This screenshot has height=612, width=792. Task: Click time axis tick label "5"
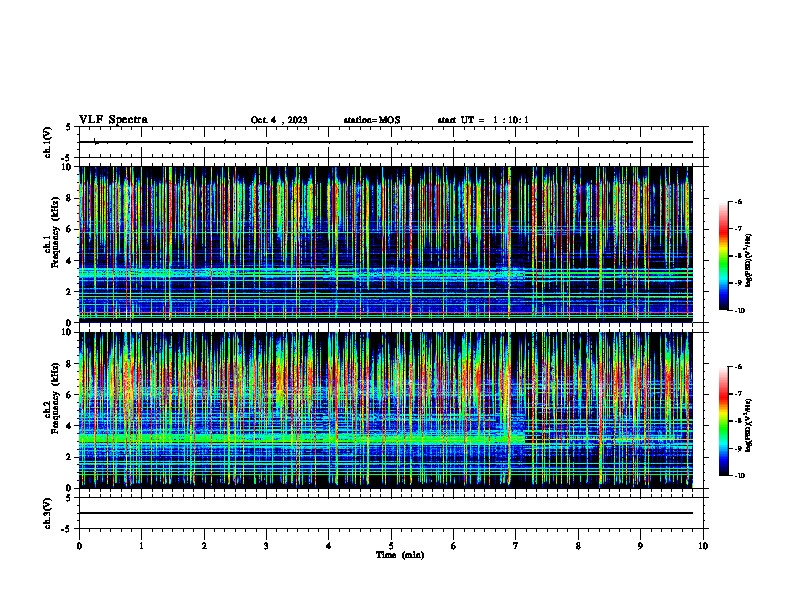(x=391, y=546)
